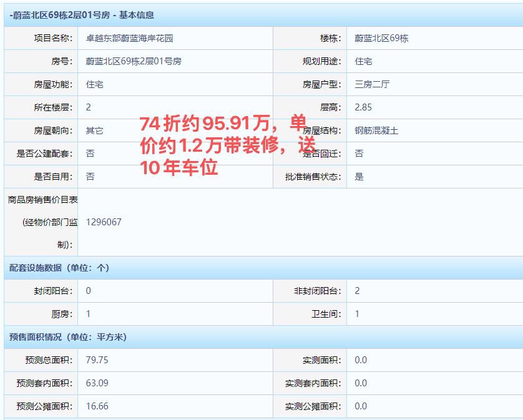Click the 配套设施数据 section header
Viewport: 523px width, 420px height.
pyautogui.click(x=59, y=268)
